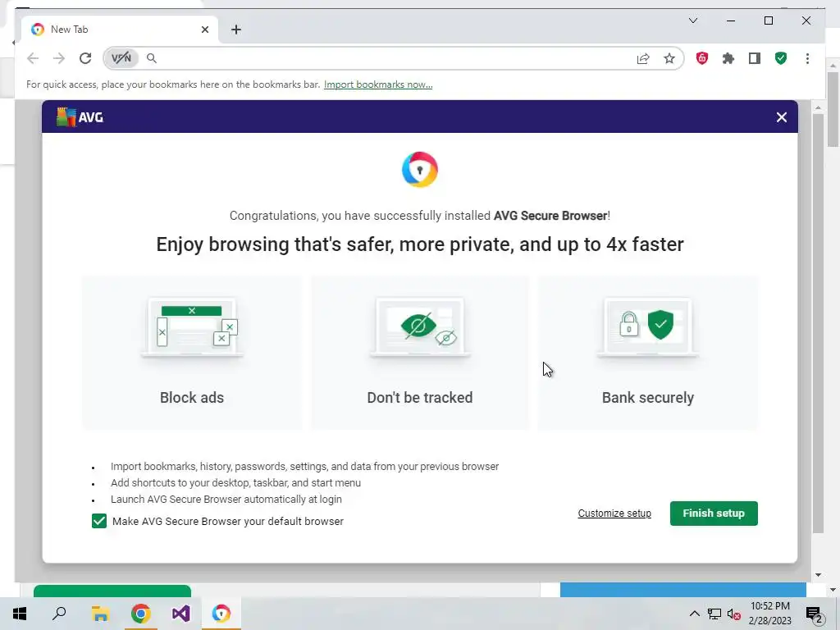Bookmark this tab with star icon
This screenshot has width=840, height=630.
click(669, 58)
